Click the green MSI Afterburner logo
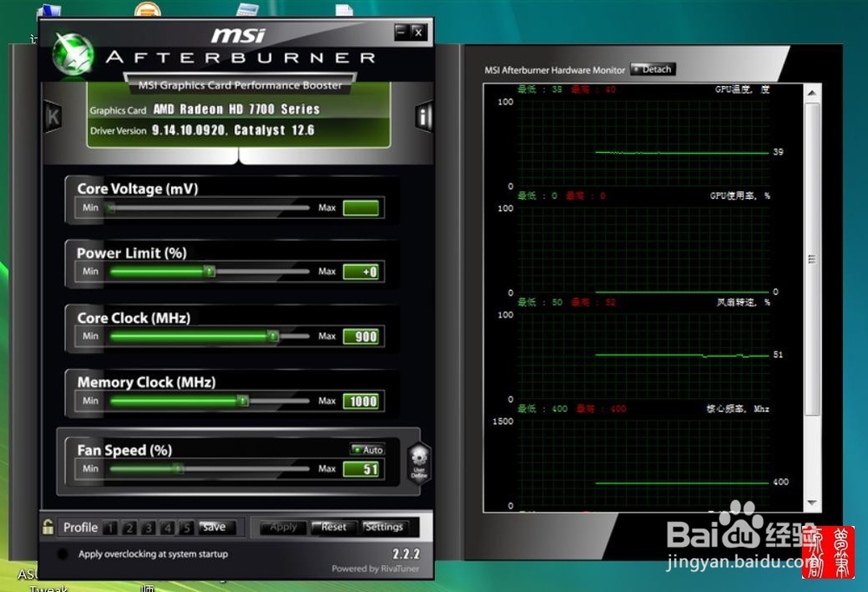The image size is (868, 592). click(x=73, y=55)
